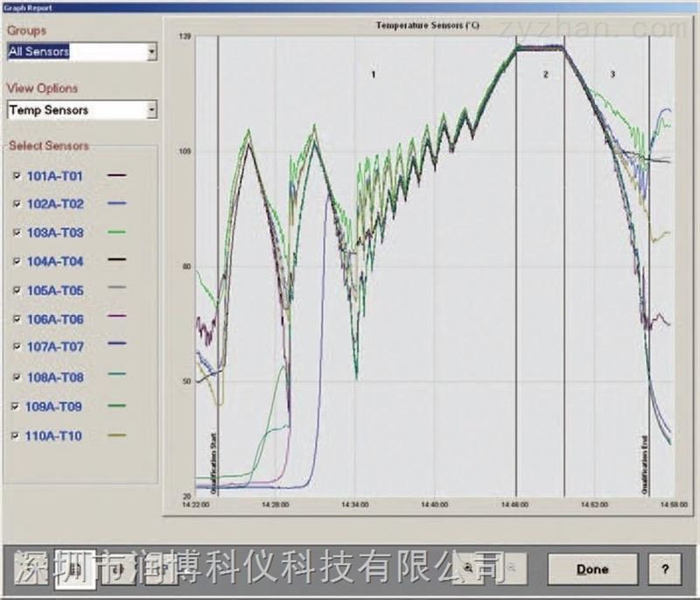This screenshot has height=600, width=700.
Task: Toggle the 103A-T03 sensor checkbox
Action: point(17,233)
